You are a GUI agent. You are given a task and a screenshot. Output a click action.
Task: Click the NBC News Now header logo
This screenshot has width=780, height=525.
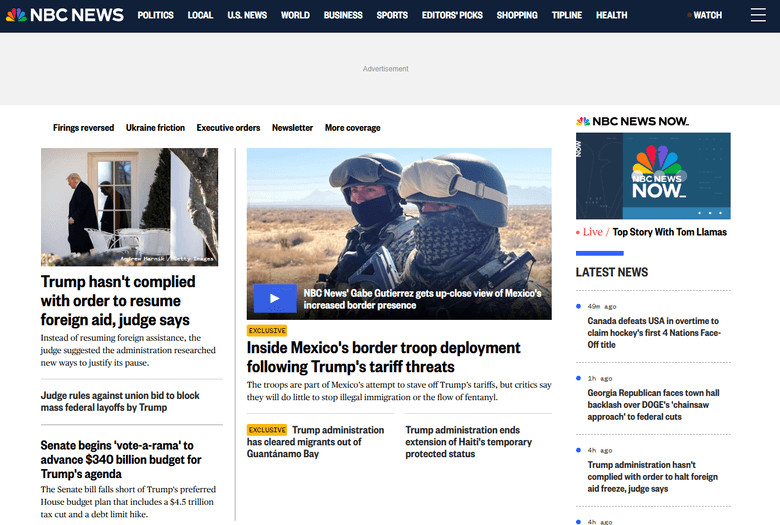632,121
